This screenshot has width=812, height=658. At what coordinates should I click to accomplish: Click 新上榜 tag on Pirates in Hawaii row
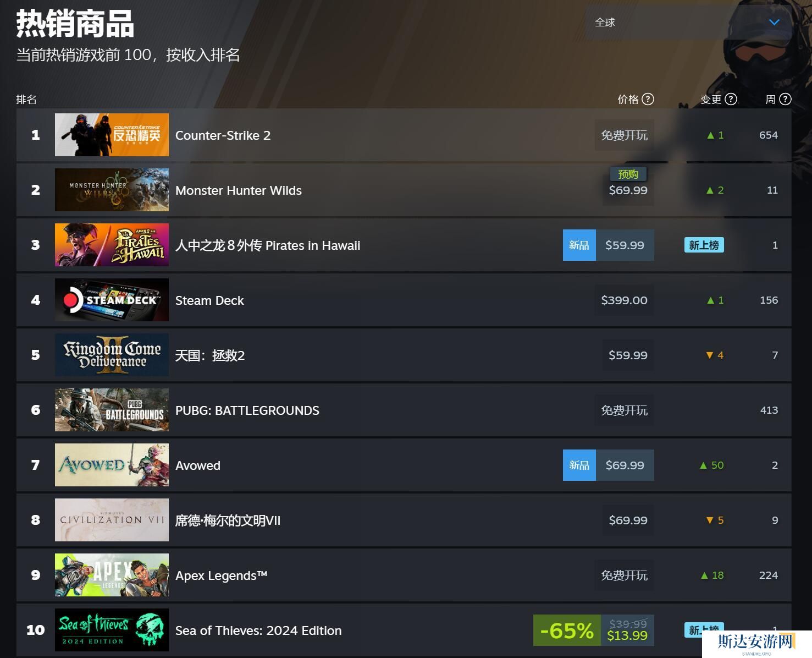click(x=704, y=245)
